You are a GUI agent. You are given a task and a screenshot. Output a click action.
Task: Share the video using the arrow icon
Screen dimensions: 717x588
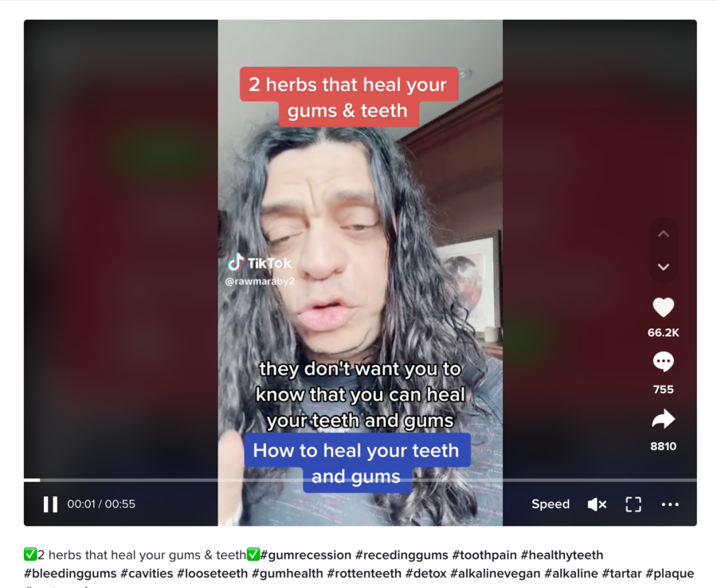[663, 419]
